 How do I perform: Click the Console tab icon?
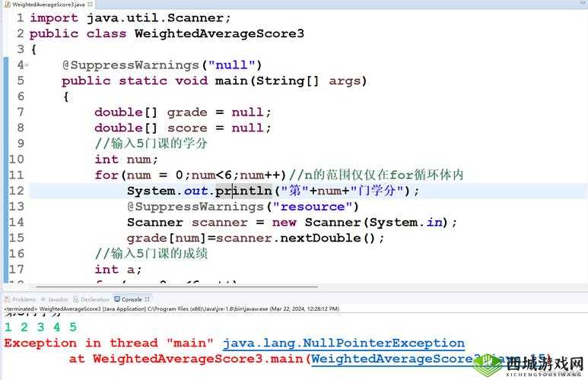click(117, 299)
